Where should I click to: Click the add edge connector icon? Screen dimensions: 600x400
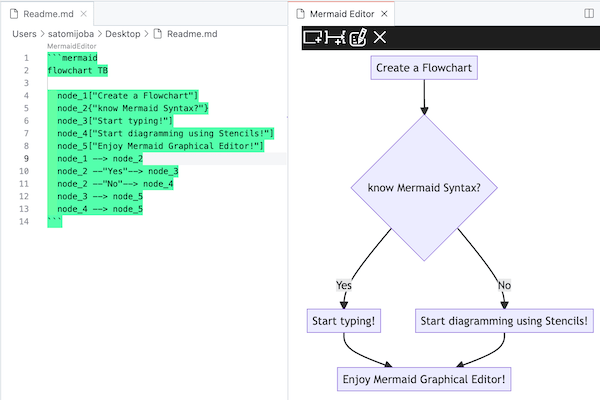335,38
